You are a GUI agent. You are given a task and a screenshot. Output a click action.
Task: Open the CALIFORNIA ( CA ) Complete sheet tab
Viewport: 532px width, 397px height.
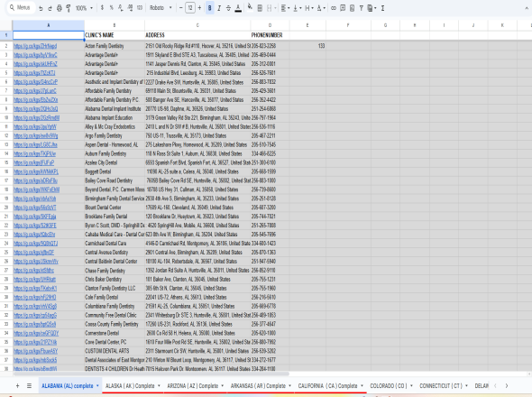point(327,386)
